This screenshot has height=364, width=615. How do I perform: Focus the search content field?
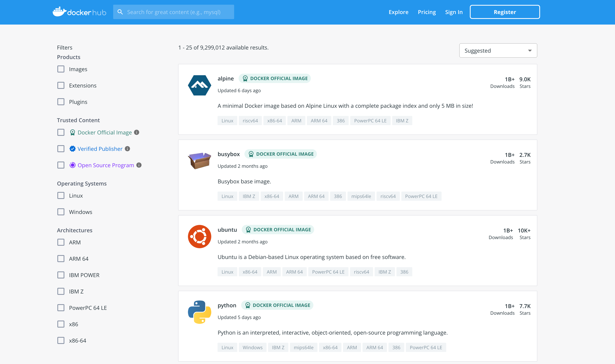pyautogui.click(x=173, y=12)
